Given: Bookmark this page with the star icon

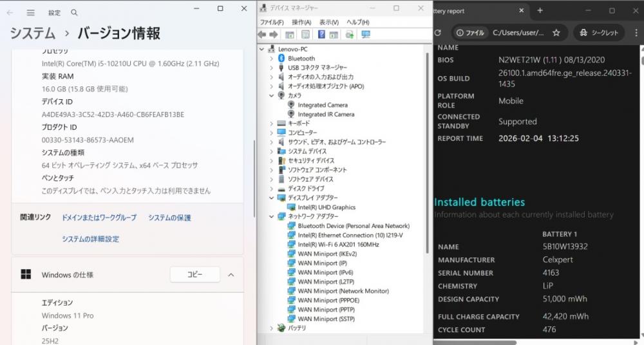Looking at the screenshot, I should click(x=556, y=32).
